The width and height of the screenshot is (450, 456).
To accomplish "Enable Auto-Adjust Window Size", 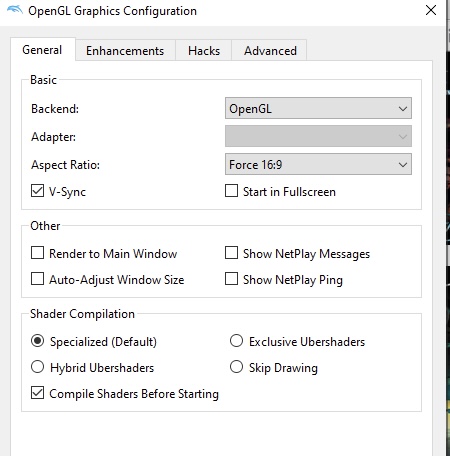I will [x=37, y=279].
